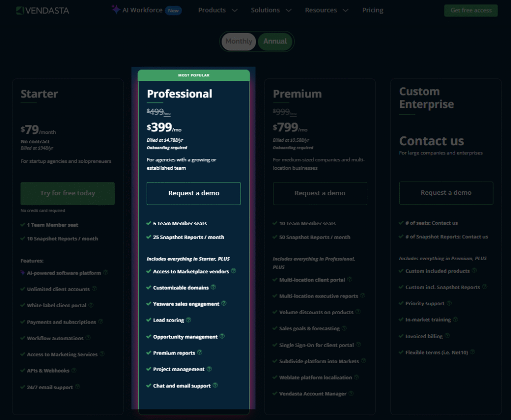Click help icon next to Lead scoring
Screen dimensions: 511x420
[x=189, y=320]
